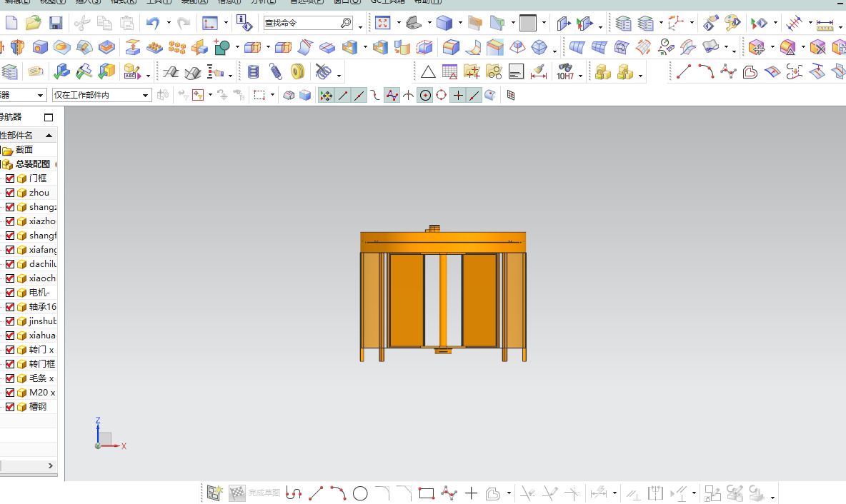Select the Profile tool in bottom sketch toolbar
Image resolution: width=846 pixels, height=504 pixels.
294,493
